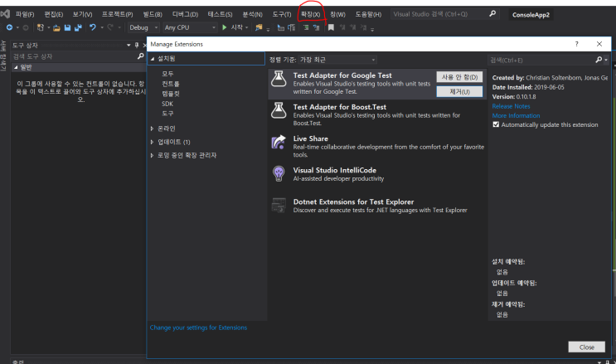Click the Comment Out Lines icon
The image size is (616, 364).
click(x=306, y=27)
